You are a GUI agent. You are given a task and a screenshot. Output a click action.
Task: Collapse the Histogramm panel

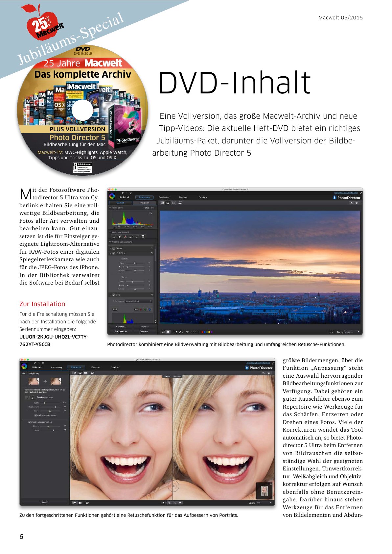click(x=110, y=208)
